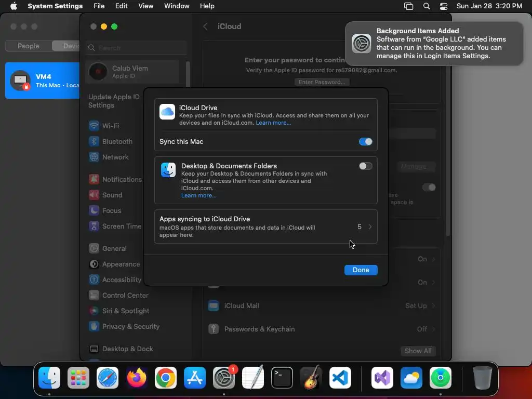Open the App Store dock icon
This screenshot has height=399, width=532.
(x=195, y=378)
